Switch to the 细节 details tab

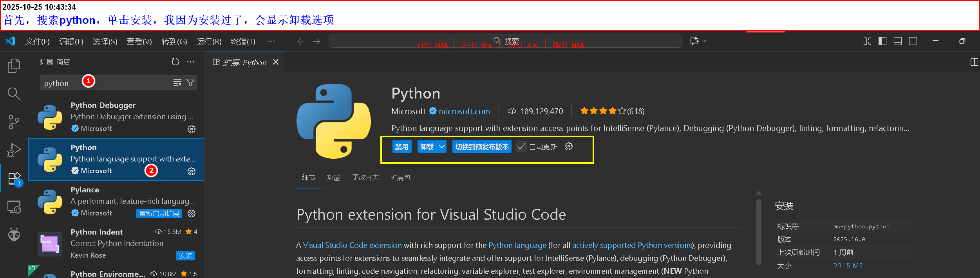pos(309,178)
